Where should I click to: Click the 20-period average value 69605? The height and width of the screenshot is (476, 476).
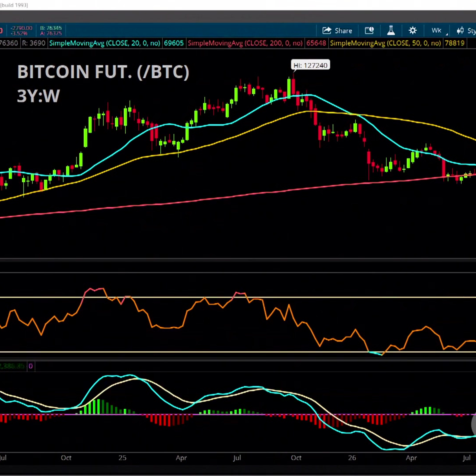174,43
